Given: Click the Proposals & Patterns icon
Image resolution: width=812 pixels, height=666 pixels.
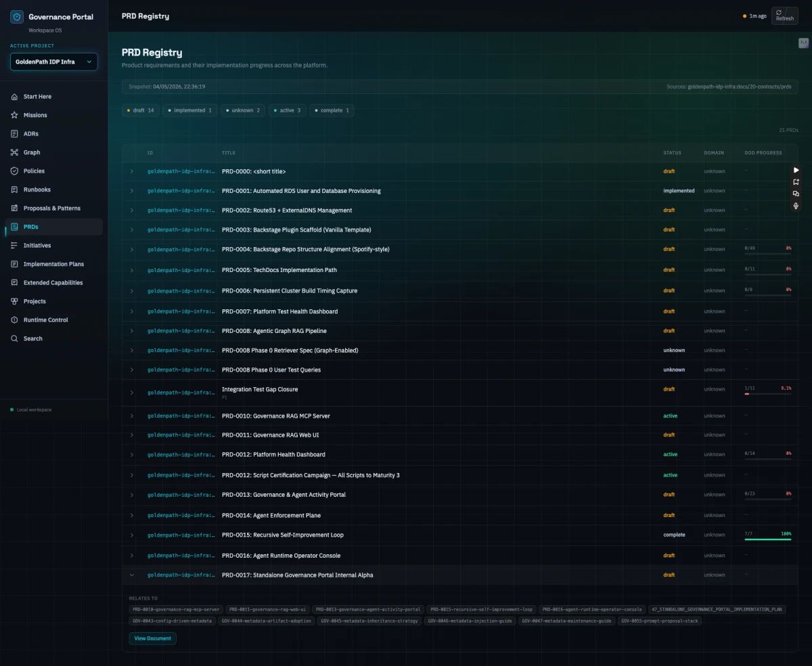Looking at the screenshot, I should [x=14, y=208].
